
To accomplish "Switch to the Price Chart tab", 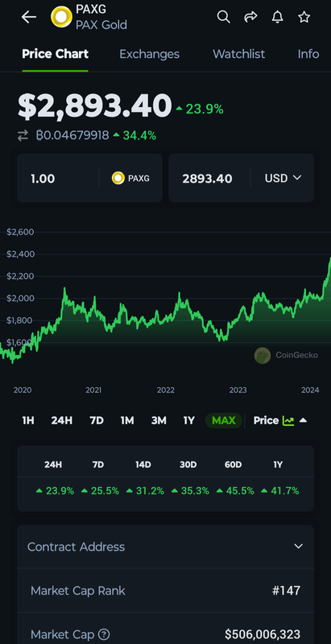I will coord(55,54).
